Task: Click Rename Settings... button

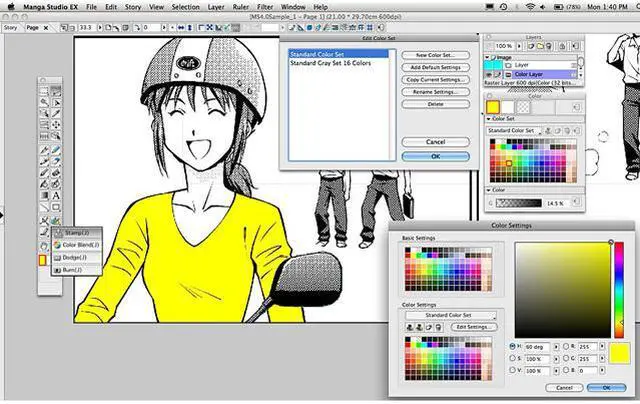Action: point(436,92)
